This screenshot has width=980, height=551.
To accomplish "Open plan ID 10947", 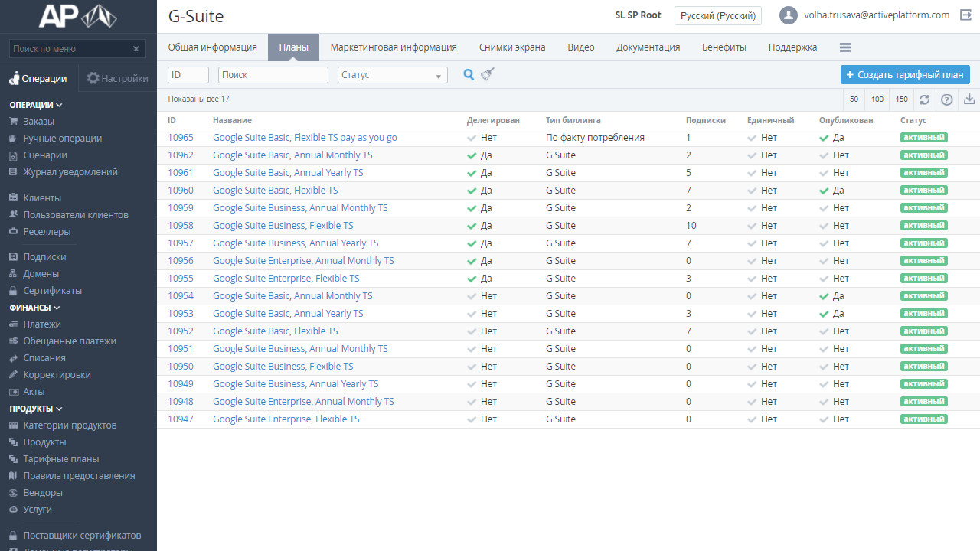I will tap(181, 419).
